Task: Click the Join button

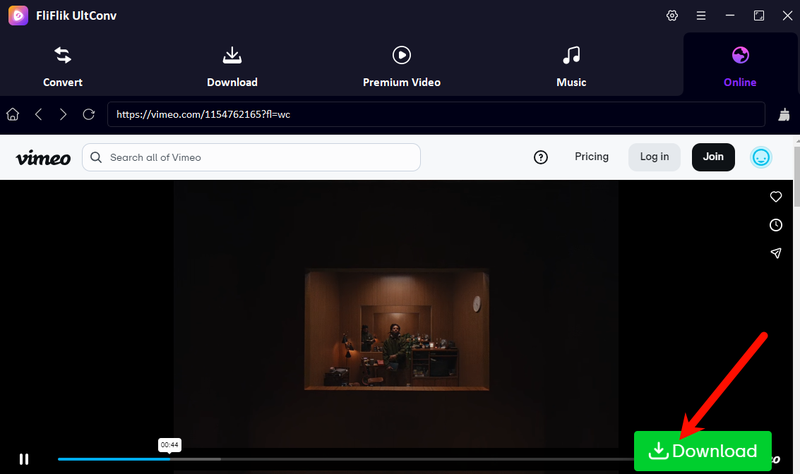Action: pos(713,157)
